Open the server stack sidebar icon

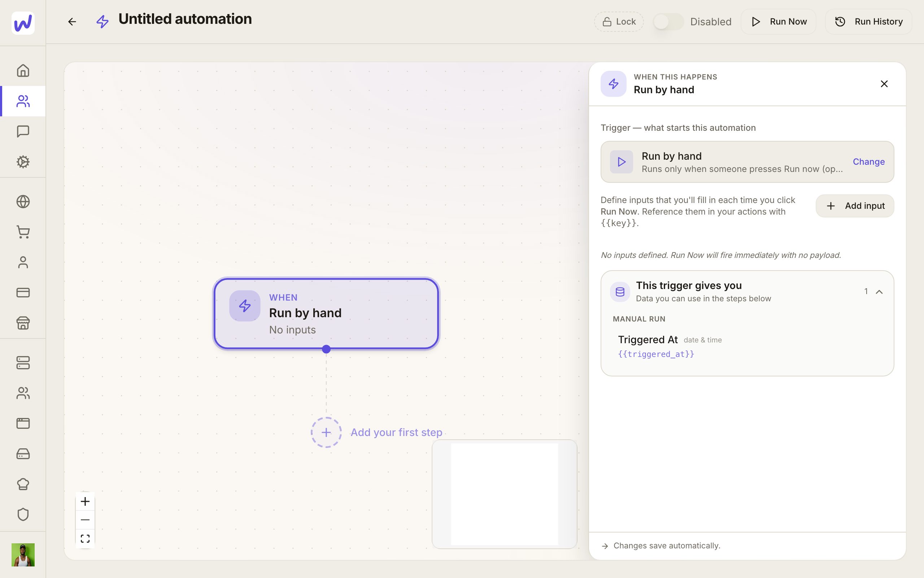(23, 363)
